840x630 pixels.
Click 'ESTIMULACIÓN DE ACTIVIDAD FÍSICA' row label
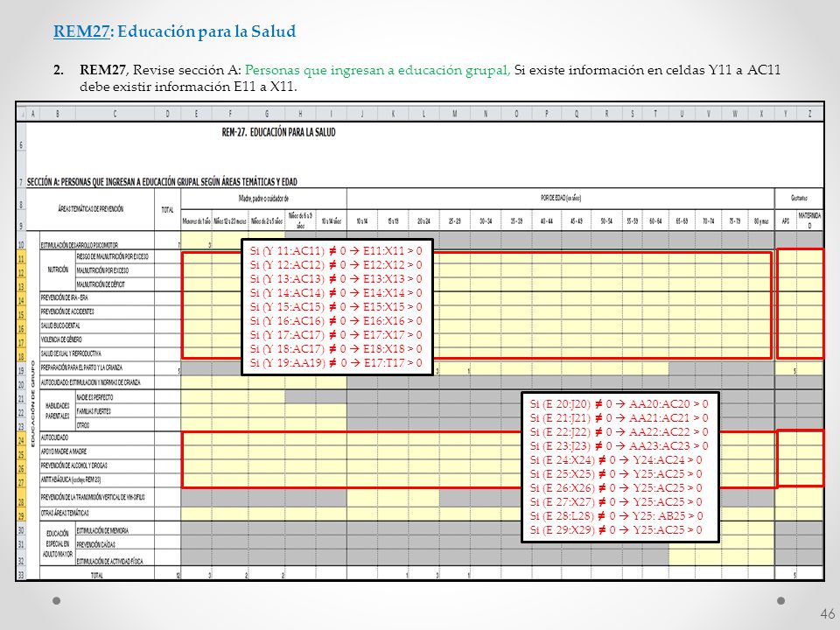point(110,562)
